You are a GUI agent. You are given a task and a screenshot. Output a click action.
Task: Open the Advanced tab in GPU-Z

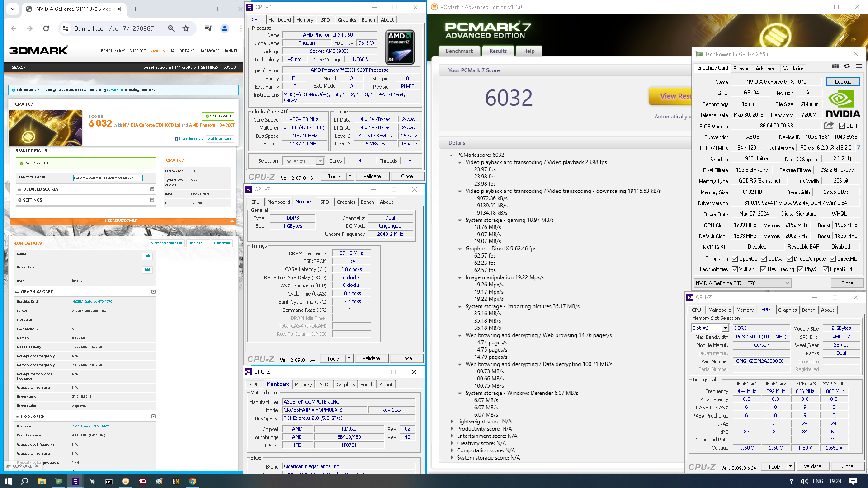pyautogui.click(x=767, y=69)
